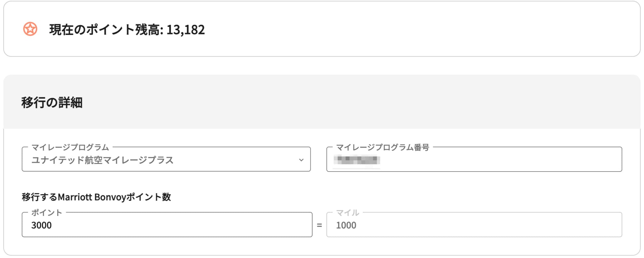Click the マイル field showing 1000

474,225
